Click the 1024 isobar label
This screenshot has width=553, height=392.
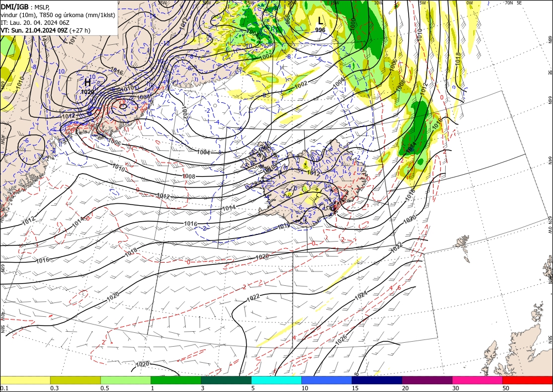pyautogui.click(x=361, y=295)
